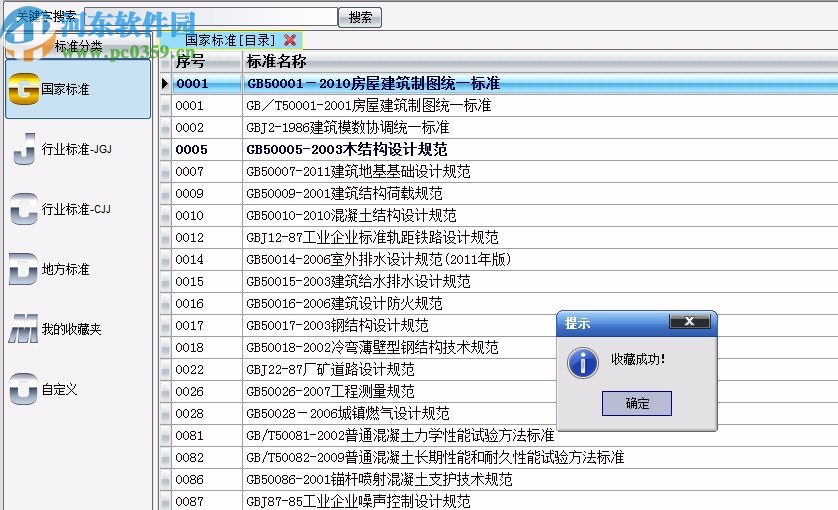This screenshot has width=838, height=510.
Task: Select 行业标准-JGJ category label
Action: coord(76,149)
